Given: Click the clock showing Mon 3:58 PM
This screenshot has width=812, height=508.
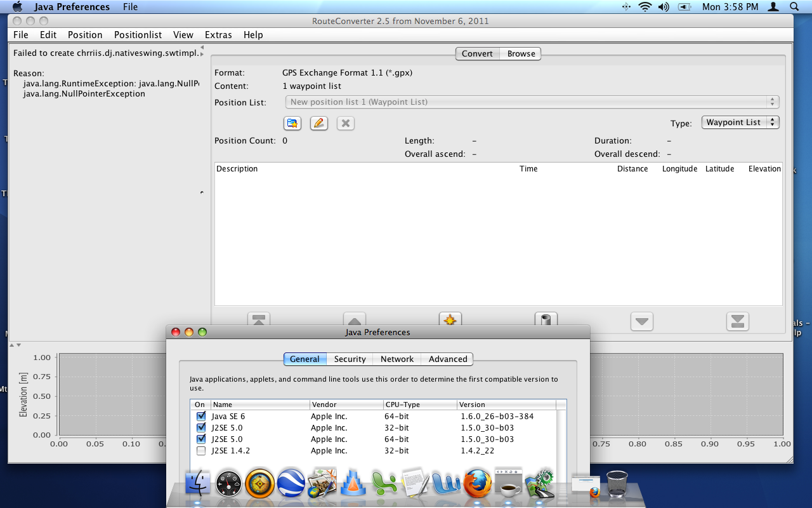Looking at the screenshot, I should tap(730, 7).
